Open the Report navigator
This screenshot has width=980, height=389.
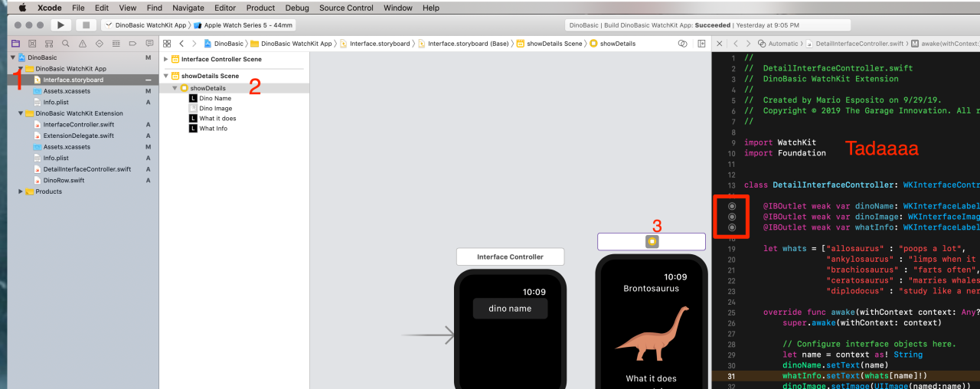coord(149,44)
